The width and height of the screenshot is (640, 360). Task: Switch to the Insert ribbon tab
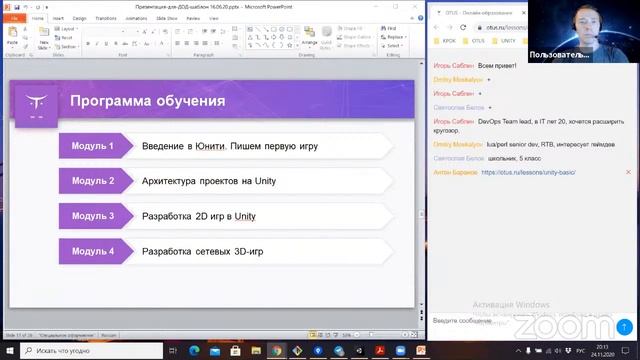58,18
